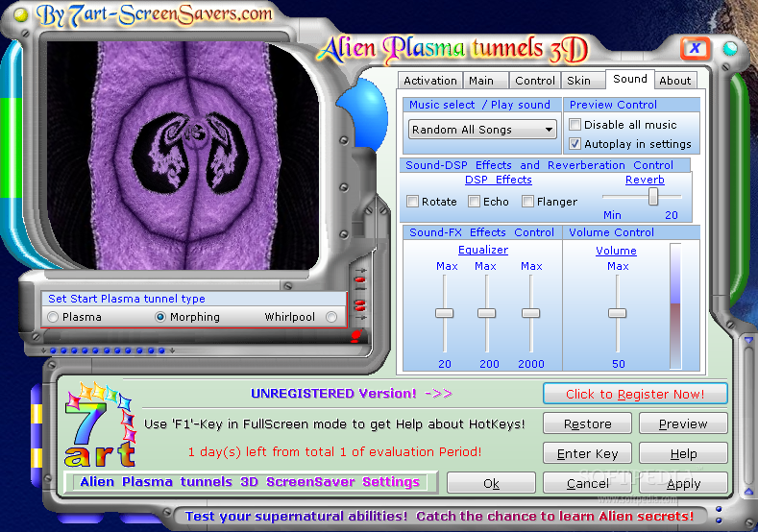Click the Cancel button
Viewport: 758px width, 532px height.
coord(587,483)
